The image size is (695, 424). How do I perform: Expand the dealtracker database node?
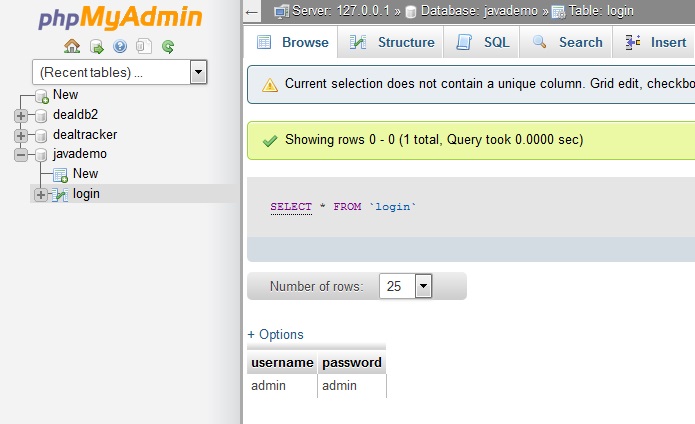coord(21,135)
